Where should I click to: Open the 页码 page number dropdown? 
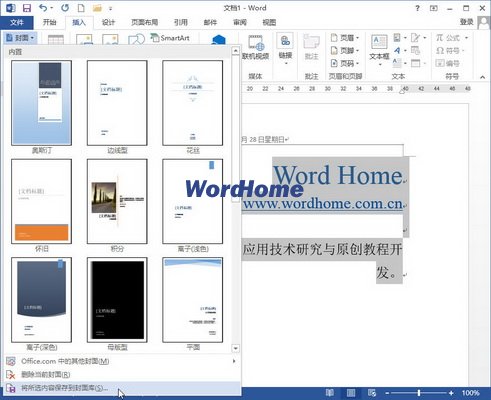(345, 63)
